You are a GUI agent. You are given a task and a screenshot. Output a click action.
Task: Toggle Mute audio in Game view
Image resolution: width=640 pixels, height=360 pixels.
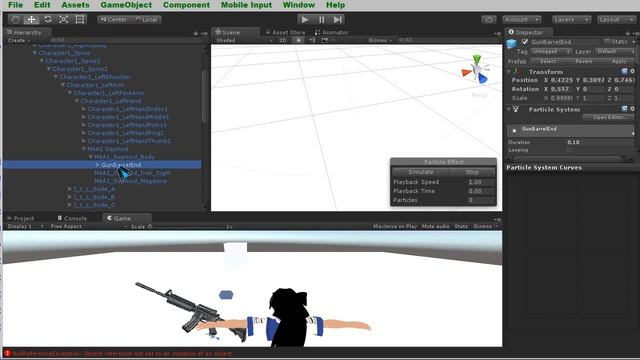[435, 226]
